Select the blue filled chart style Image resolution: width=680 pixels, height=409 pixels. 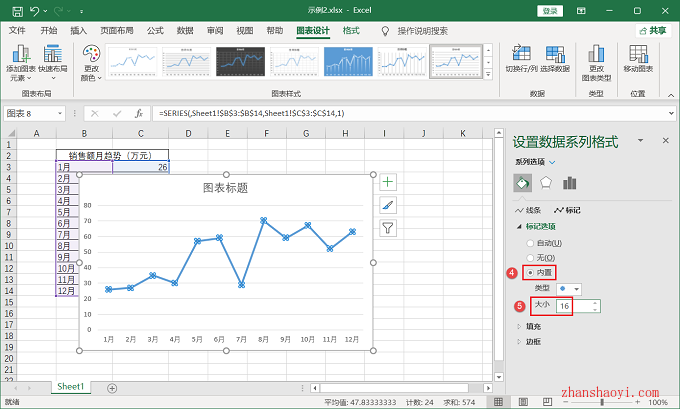(x=348, y=62)
